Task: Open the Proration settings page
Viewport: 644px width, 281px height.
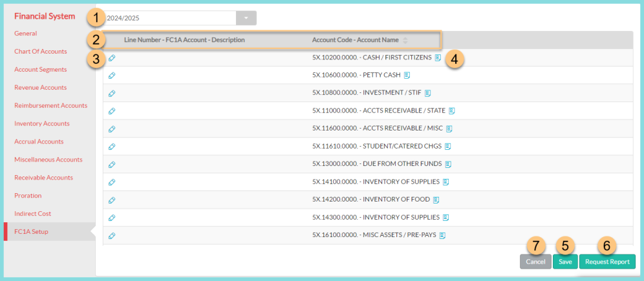Action: tap(28, 195)
